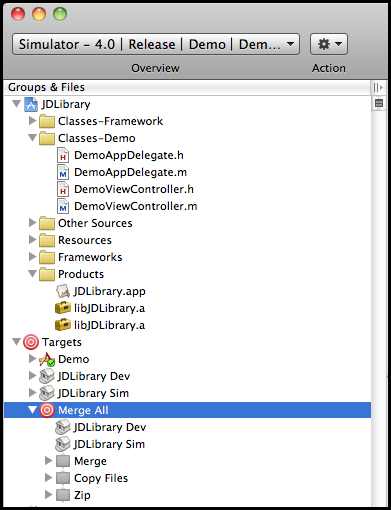Select the Other Sources group label
The image size is (391, 510).
tap(95, 223)
